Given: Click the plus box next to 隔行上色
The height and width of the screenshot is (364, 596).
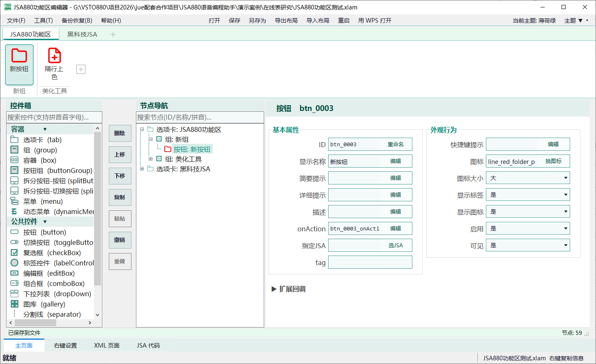Looking at the screenshot, I should (81, 69).
